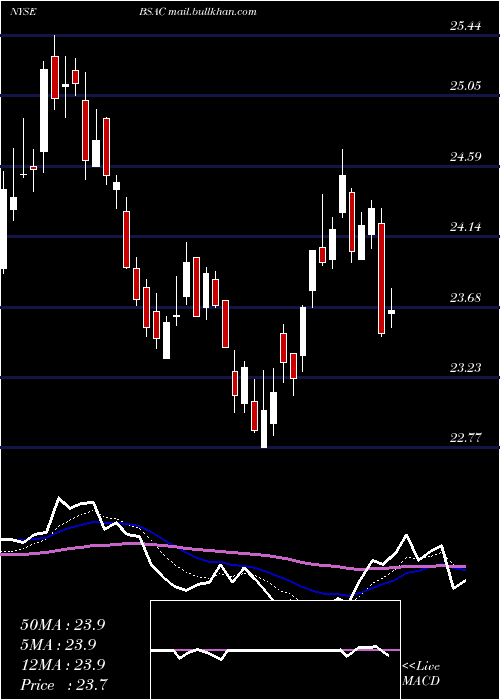
Task: Click the <<Live MACD label
Action: click(421, 674)
